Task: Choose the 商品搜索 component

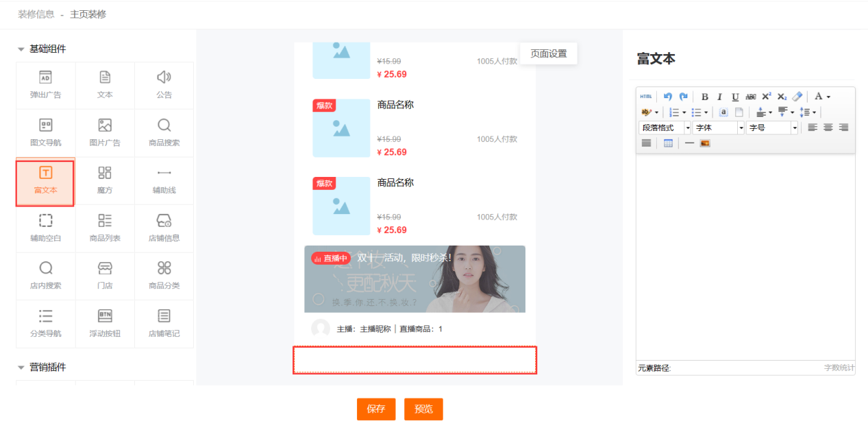Action: (164, 133)
